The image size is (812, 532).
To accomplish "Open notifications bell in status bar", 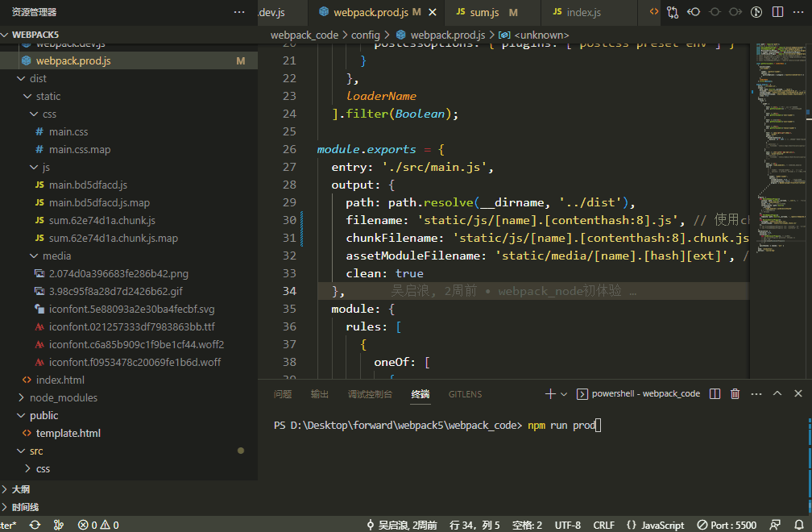I will (797, 525).
